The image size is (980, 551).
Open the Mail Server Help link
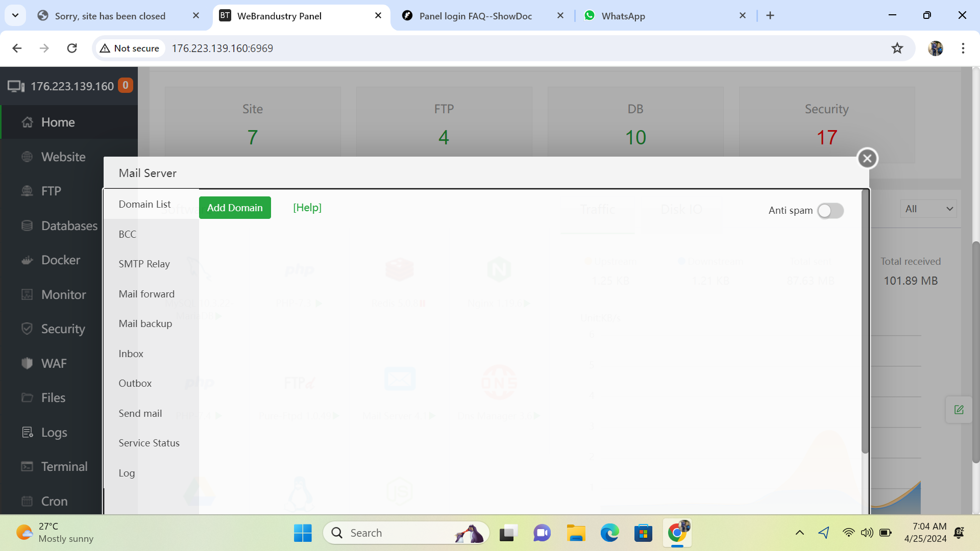307,208
